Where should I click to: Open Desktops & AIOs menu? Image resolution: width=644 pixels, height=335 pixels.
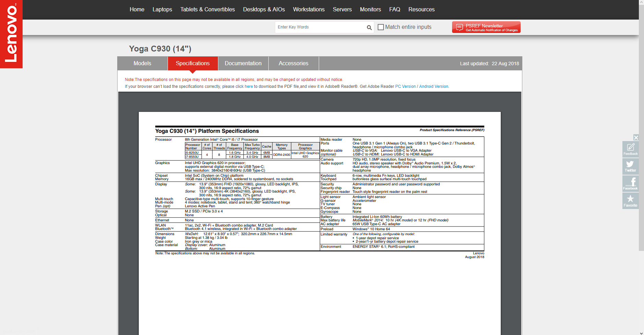click(x=264, y=10)
